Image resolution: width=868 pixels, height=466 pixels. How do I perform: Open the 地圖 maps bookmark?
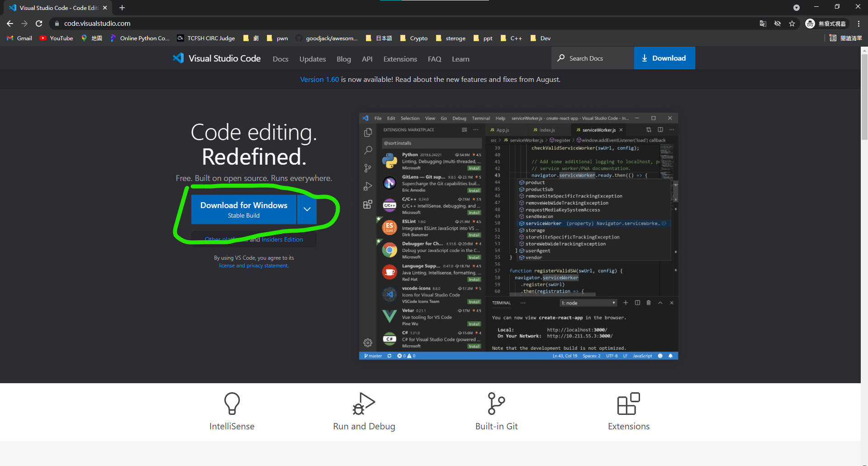[92, 38]
